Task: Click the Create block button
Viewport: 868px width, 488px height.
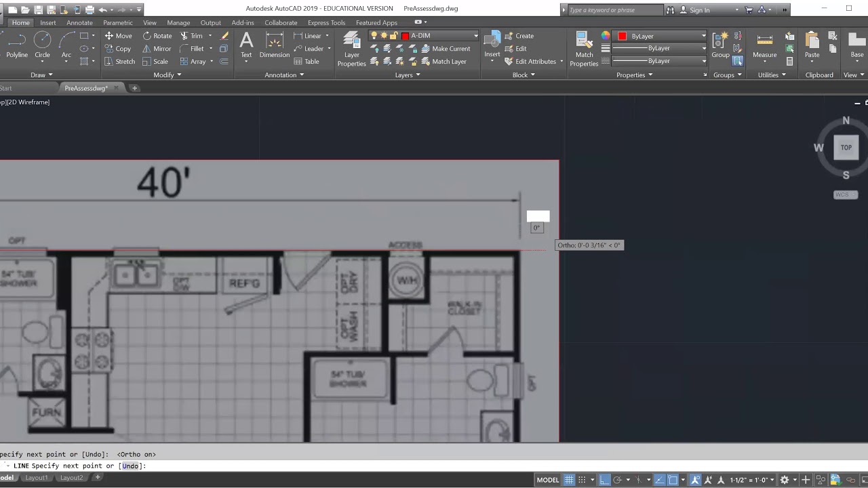Action: 519,36
